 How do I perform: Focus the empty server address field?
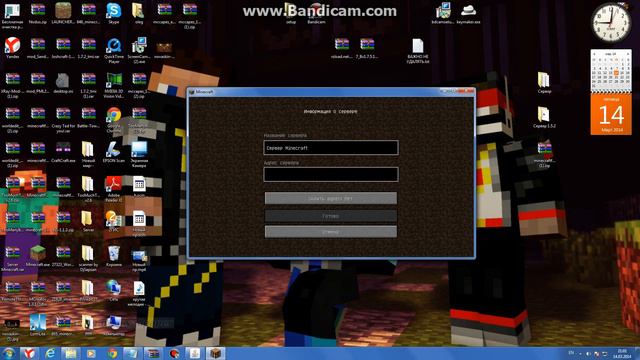tap(331, 174)
